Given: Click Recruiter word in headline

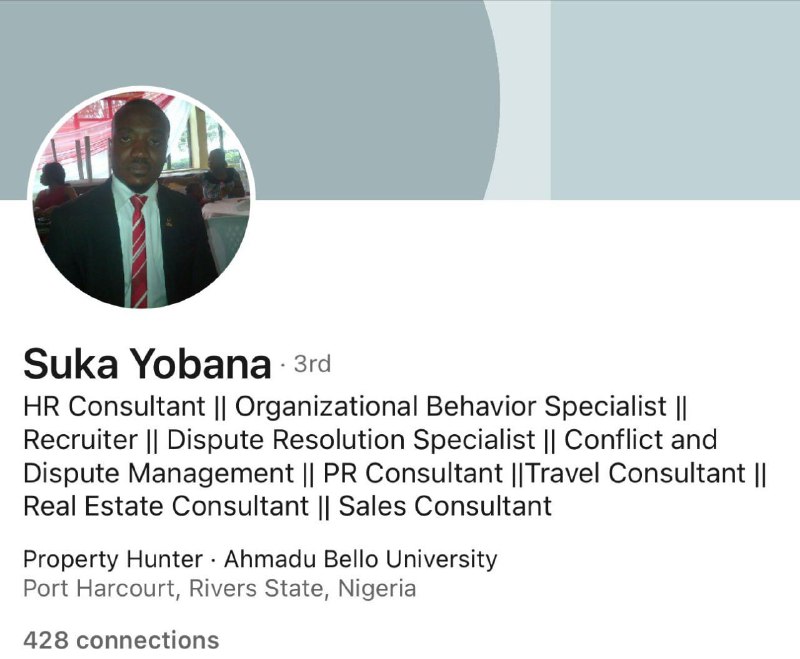Looking at the screenshot, I should tap(81, 440).
